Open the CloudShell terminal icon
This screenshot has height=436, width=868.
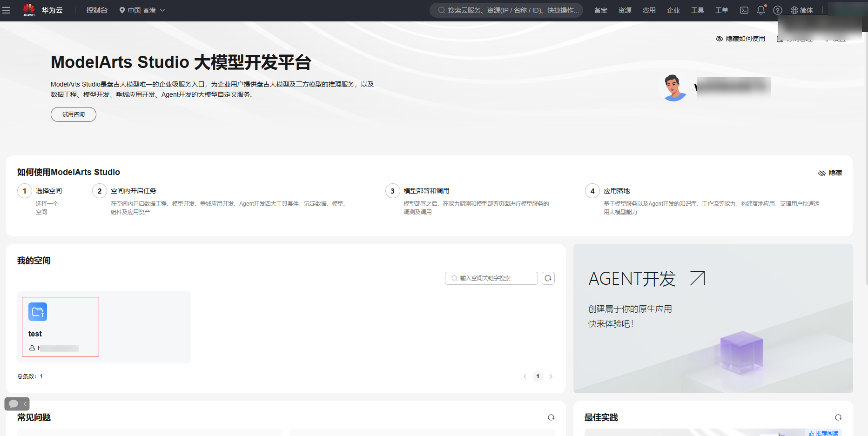[744, 10]
